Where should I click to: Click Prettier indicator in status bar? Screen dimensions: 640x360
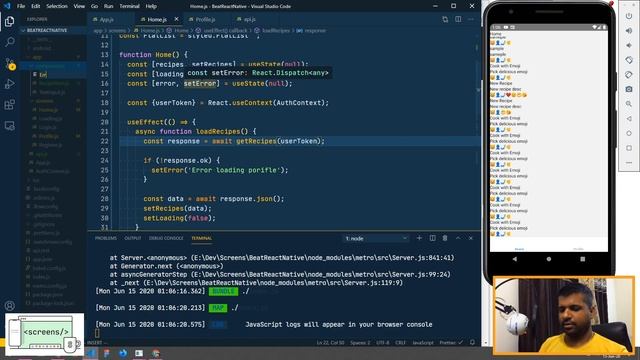coord(451,342)
